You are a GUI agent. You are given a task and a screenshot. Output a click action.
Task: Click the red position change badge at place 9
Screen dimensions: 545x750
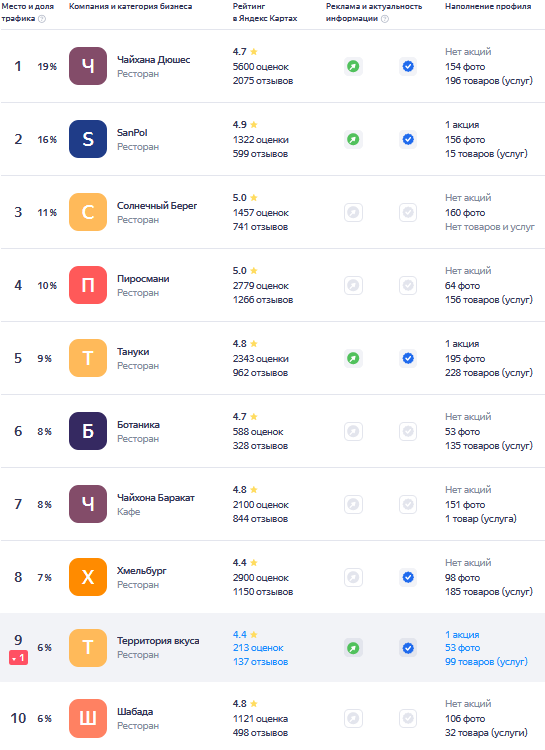18,658
